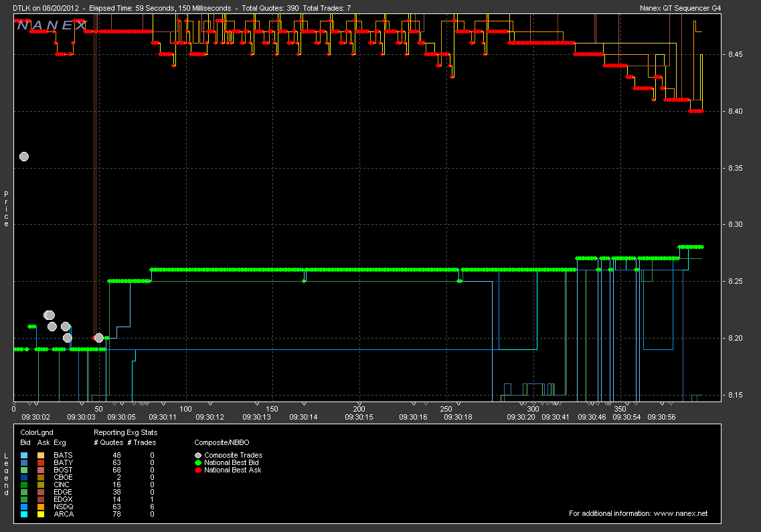Click the 'Composite/NBBO' heading

tap(222, 442)
